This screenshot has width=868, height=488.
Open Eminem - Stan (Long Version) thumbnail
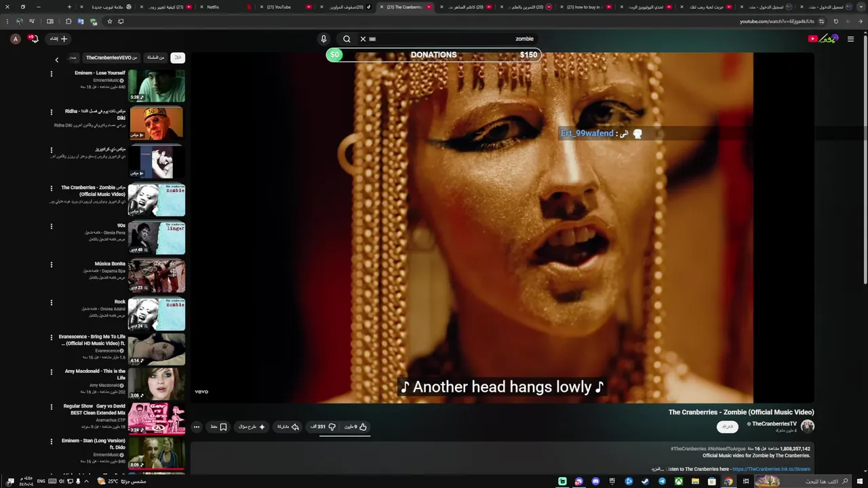click(157, 453)
